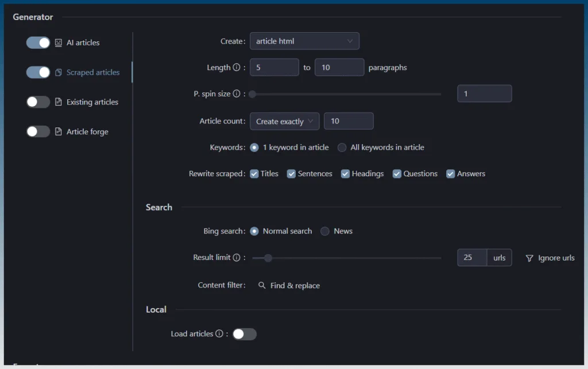Choose News for Bing search
Screen dimensions: 588x369
coord(325,231)
